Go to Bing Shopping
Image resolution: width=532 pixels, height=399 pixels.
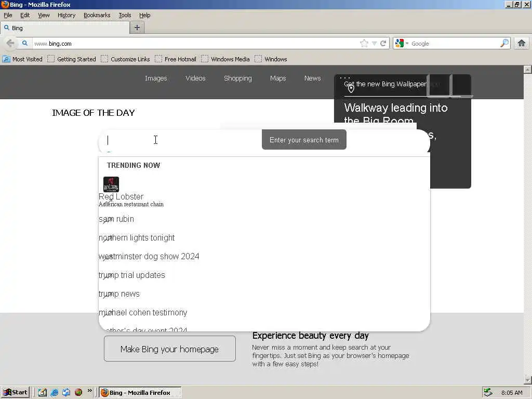pos(238,78)
